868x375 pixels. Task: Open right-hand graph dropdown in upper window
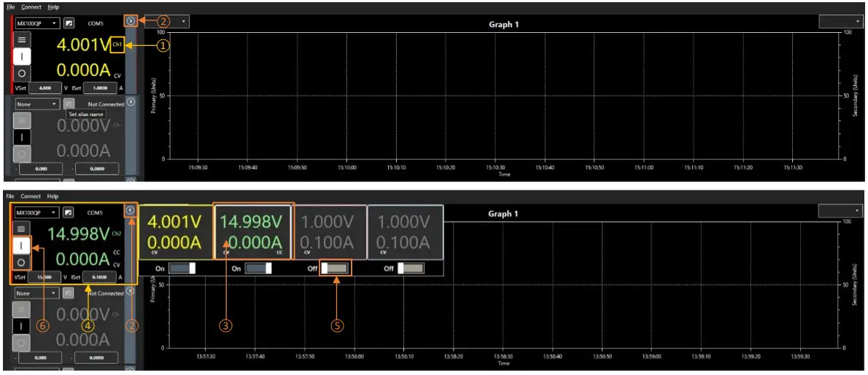pos(840,22)
